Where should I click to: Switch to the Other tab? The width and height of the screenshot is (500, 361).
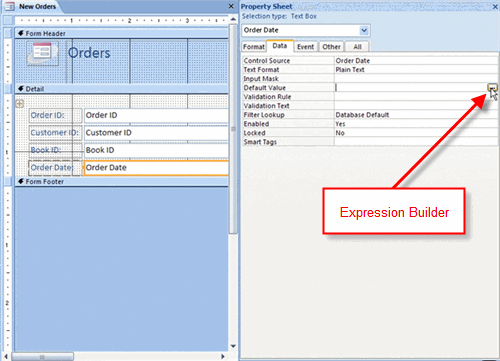(x=331, y=47)
